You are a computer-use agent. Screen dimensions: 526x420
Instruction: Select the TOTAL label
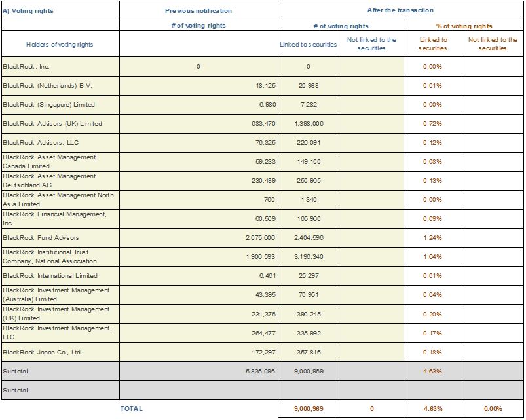[132, 409]
